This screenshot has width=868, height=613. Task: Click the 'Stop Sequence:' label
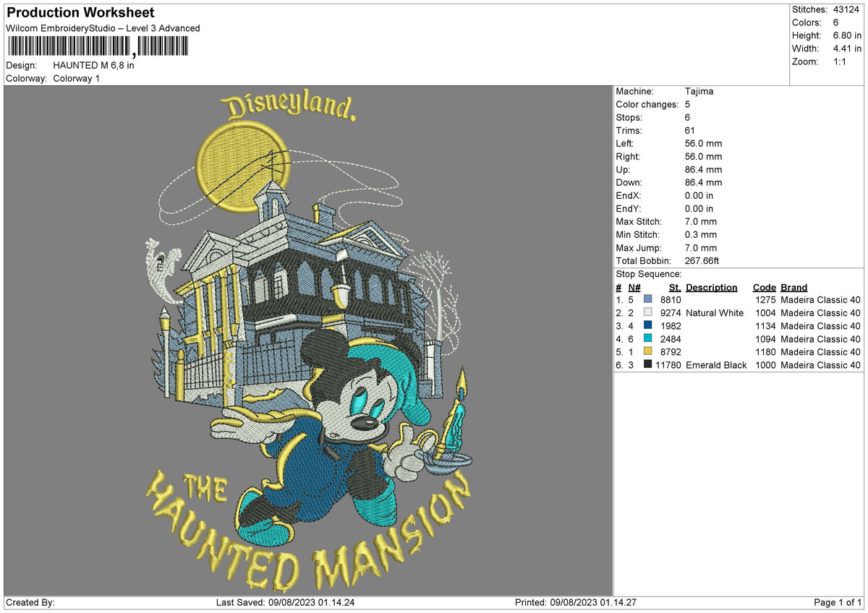649,274
